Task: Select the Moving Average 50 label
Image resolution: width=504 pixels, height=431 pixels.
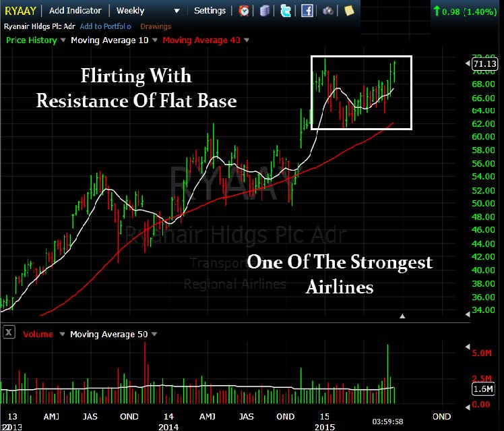Action: click(109, 334)
